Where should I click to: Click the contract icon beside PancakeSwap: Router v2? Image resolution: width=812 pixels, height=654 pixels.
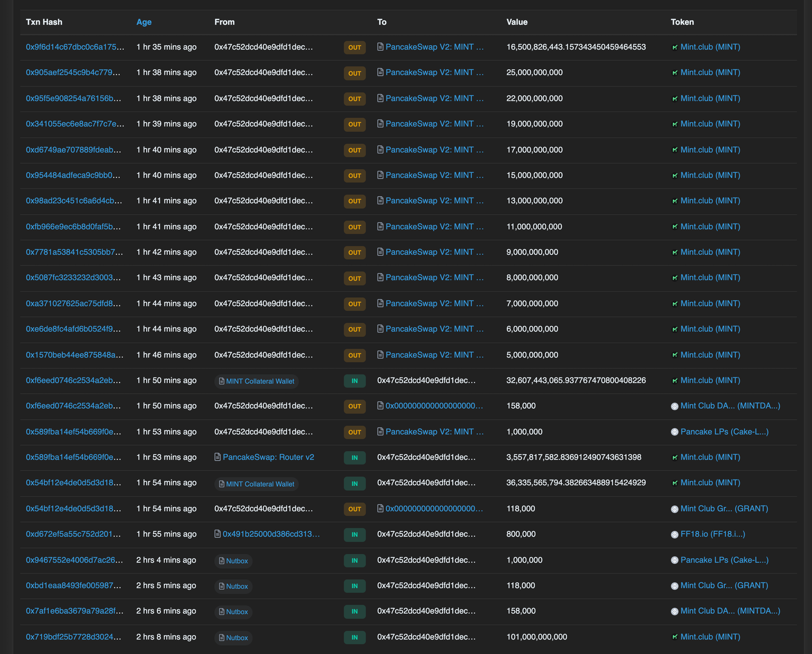click(217, 457)
